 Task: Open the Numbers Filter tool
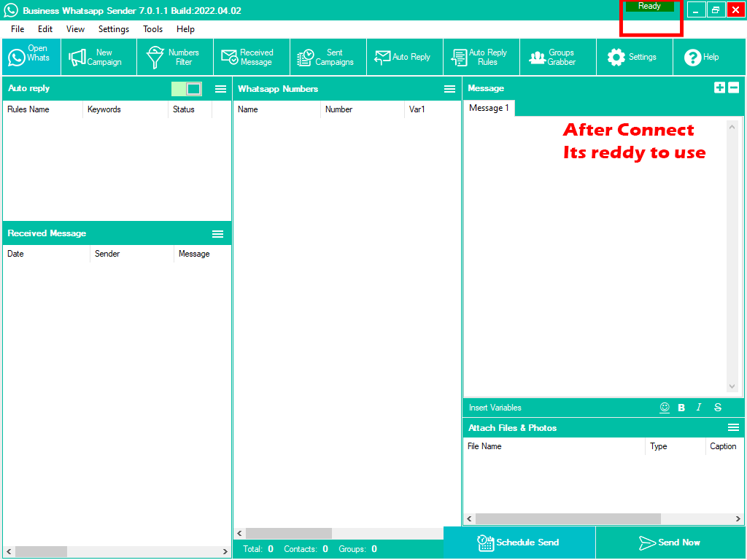point(175,57)
